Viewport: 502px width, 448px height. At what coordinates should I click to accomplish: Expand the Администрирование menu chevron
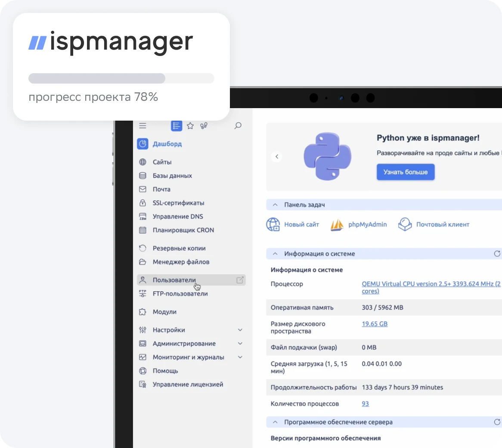click(240, 344)
